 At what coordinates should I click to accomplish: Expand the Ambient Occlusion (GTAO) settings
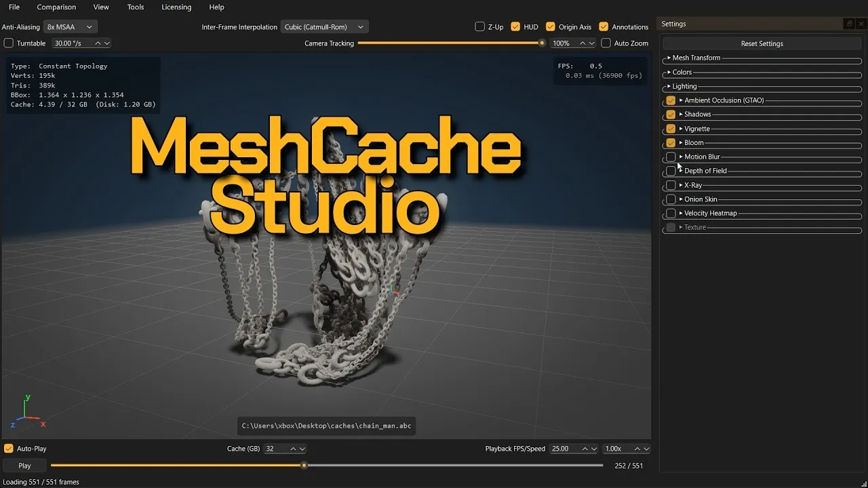[681, 100]
